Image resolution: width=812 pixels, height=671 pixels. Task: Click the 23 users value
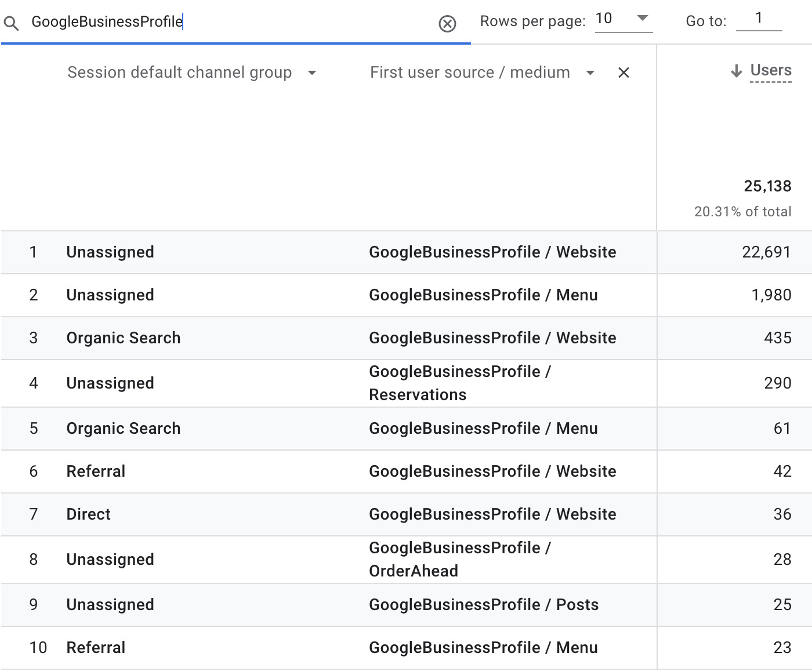point(782,648)
